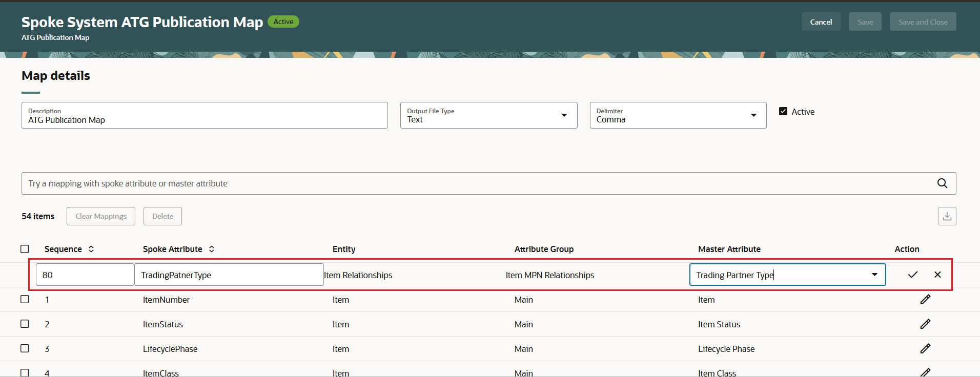The image size is (980, 377).
Task: Click the 'Item MPN Relationships' cell
Action: pos(550,275)
